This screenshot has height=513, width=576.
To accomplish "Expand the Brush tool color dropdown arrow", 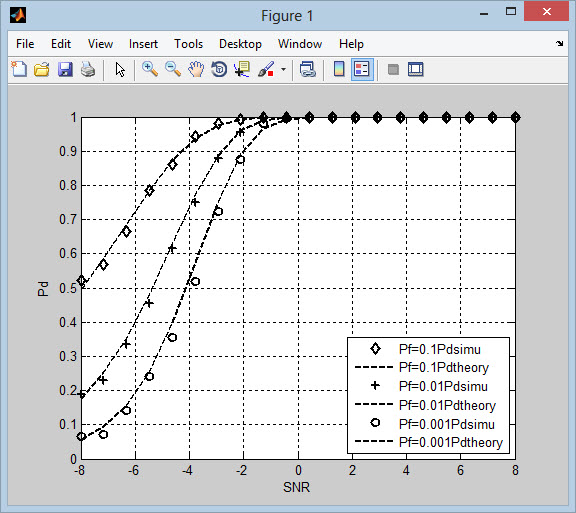I will coord(283,69).
